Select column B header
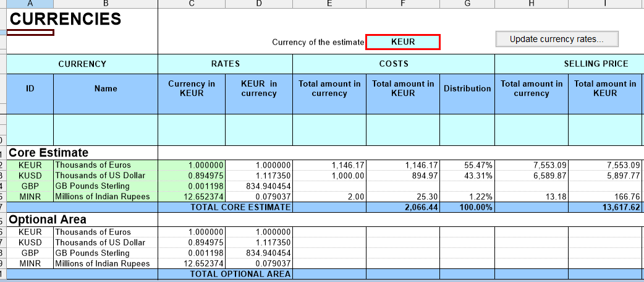 click(106, 4)
